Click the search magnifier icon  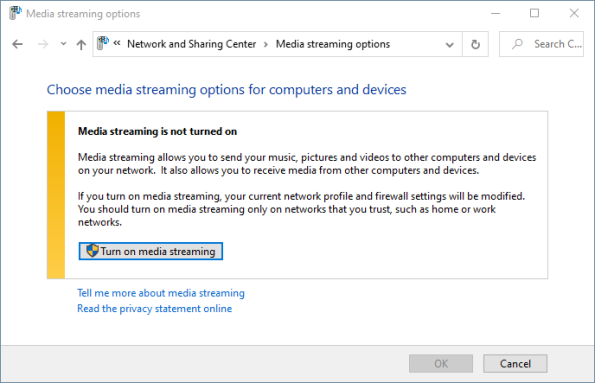pyautogui.click(x=517, y=44)
